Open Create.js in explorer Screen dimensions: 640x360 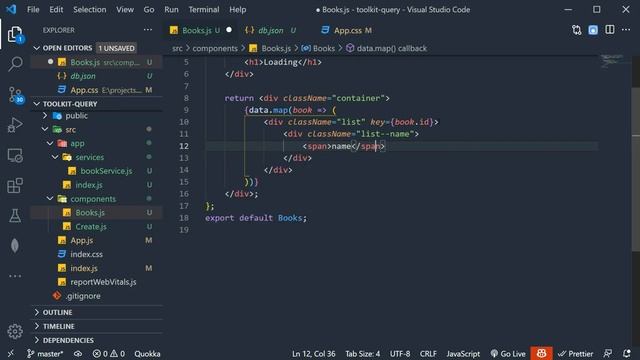click(97, 227)
